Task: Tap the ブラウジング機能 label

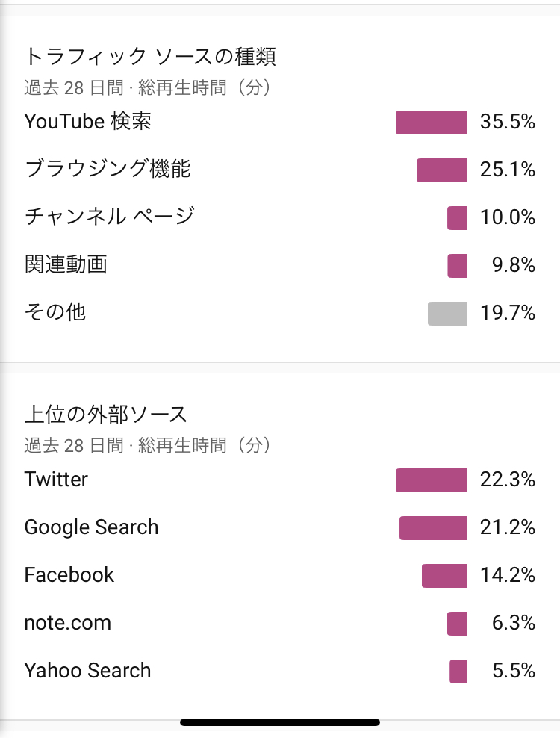Action: click(x=108, y=169)
